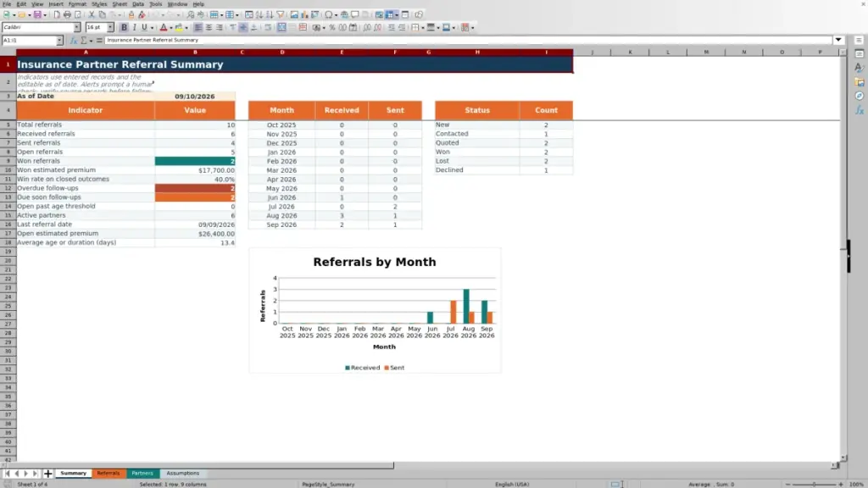Open the Navigator panel in the sidebar
The width and height of the screenshot is (868, 488).
[x=860, y=97]
